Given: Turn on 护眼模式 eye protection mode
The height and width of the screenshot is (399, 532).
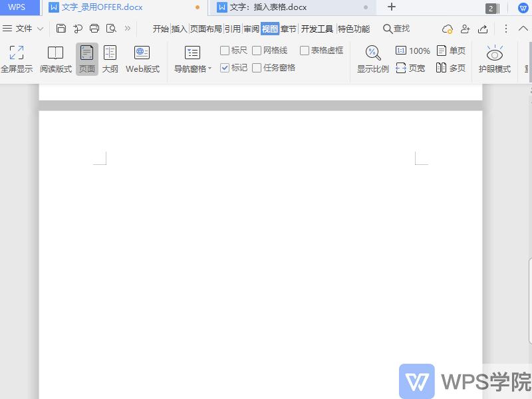Looking at the screenshot, I should pyautogui.click(x=494, y=59).
